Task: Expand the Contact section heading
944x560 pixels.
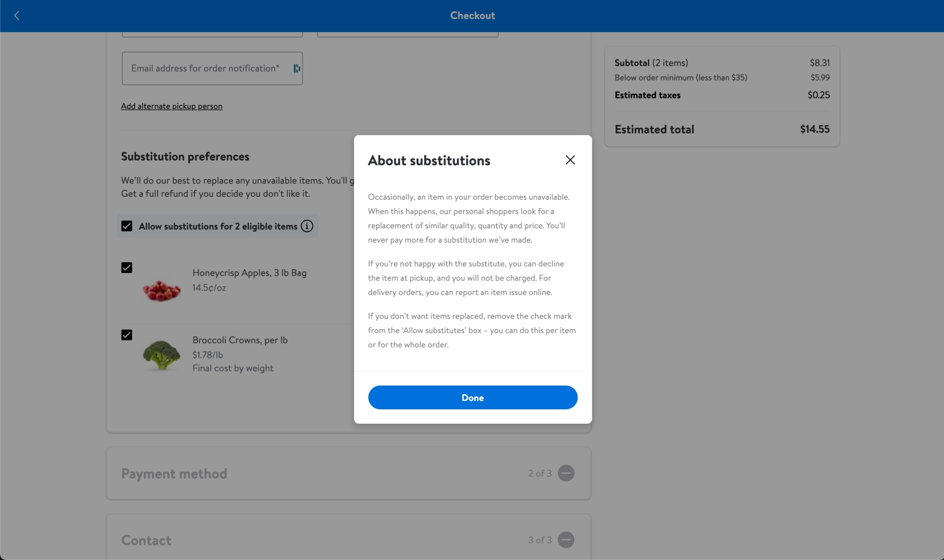Action: pos(146,540)
